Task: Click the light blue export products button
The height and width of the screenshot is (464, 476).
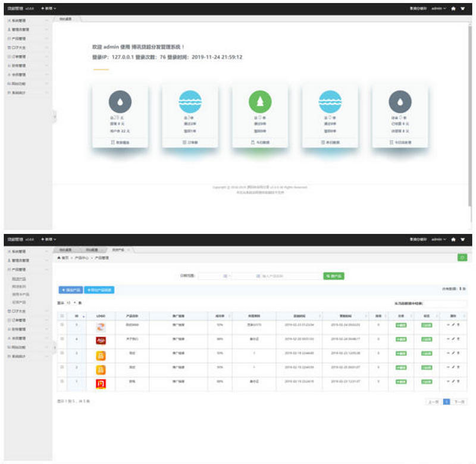Action: click(x=99, y=290)
